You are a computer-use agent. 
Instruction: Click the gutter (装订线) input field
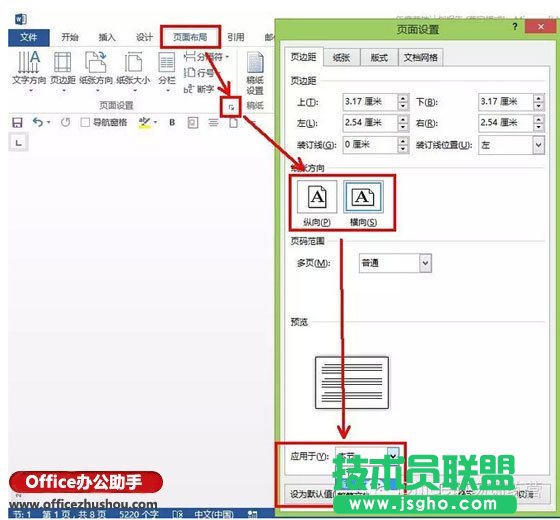[370, 145]
